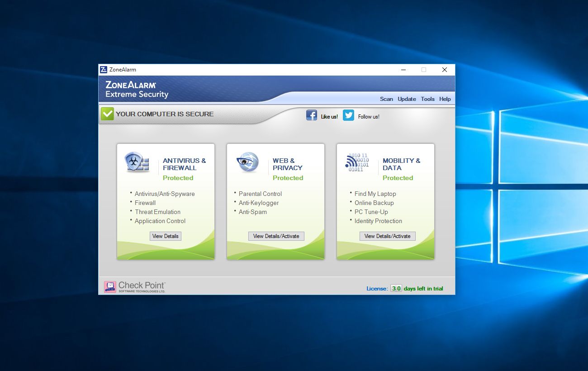Viewport: 588px width, 371px height.
Task: Click Protected status under Web & Privacy
Action: 288,178
